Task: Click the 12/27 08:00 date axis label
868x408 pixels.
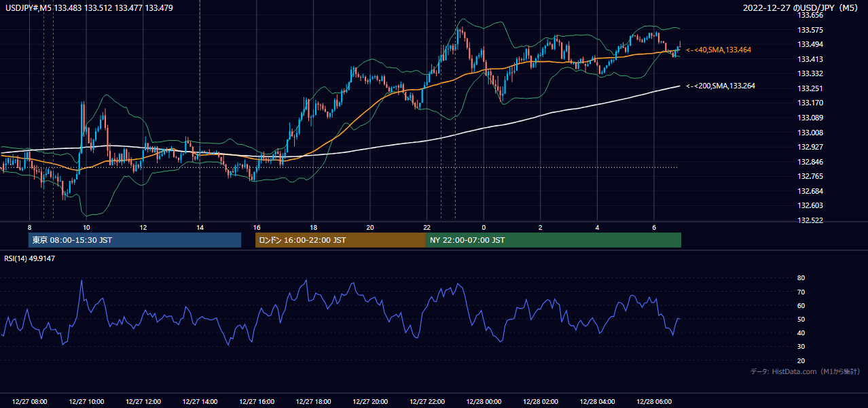Action: pyautogui.click(x=29, y=402)
